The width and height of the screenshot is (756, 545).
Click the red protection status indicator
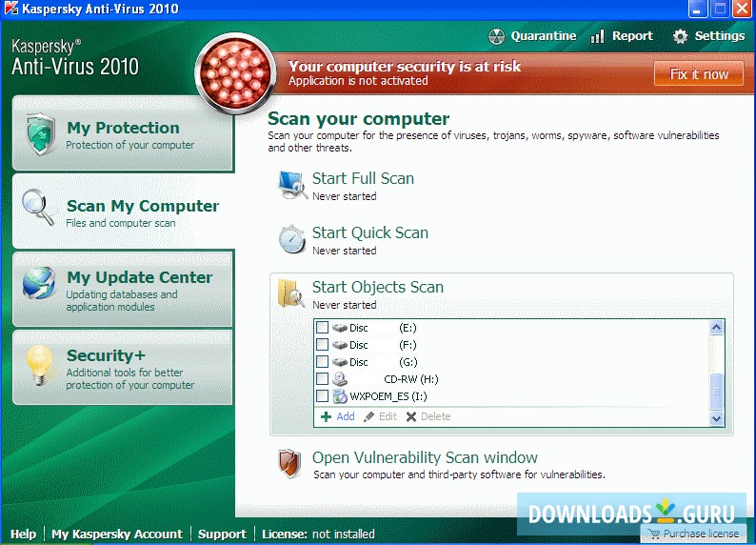coord(235,72)
